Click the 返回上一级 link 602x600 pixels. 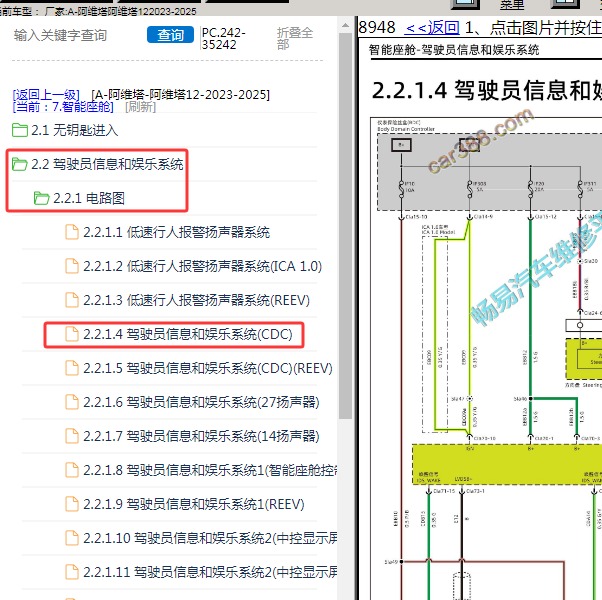point(46,95)
